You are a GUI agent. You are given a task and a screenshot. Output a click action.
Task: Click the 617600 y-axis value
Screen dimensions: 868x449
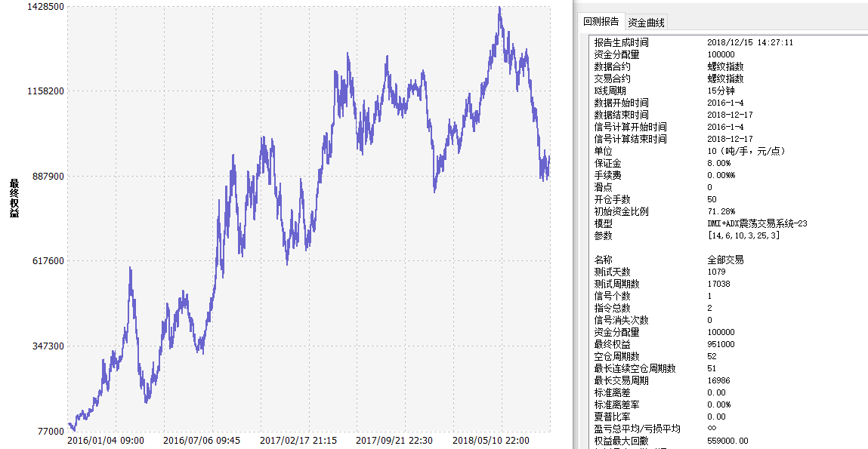pyautogui.click(x=44, y=261)
